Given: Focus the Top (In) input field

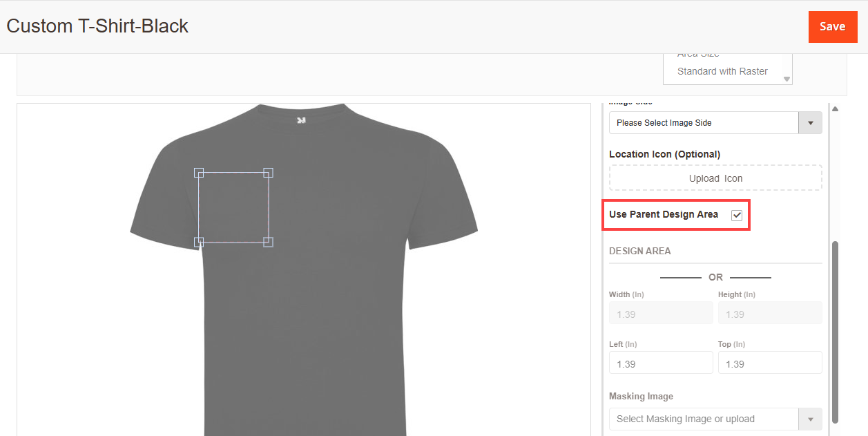Looking at the screenshot, I should [x=769, y=363].
